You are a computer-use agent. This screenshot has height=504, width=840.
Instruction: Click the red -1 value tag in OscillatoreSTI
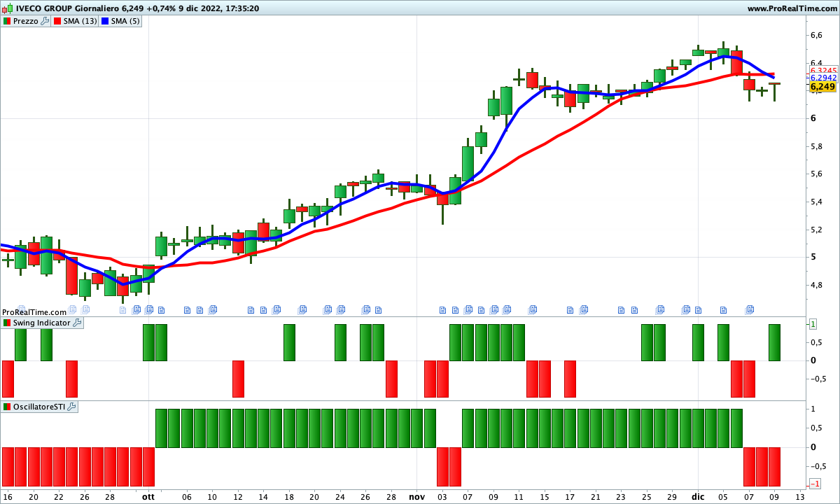point(815,484)
